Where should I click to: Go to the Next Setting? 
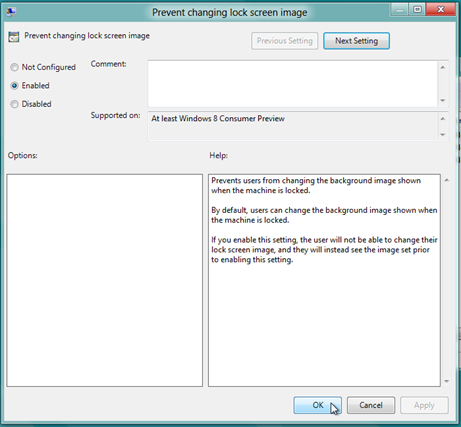pos(356,41)
